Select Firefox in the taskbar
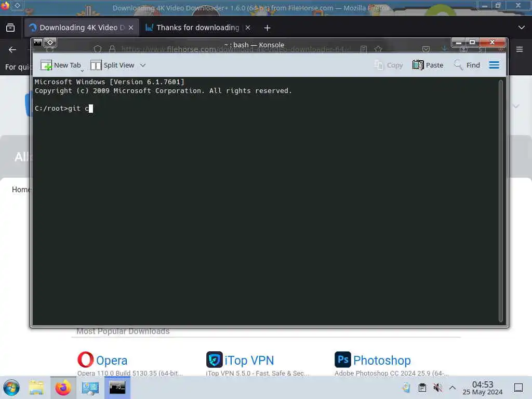The image size is (532, 399). [x=63, y=388]
